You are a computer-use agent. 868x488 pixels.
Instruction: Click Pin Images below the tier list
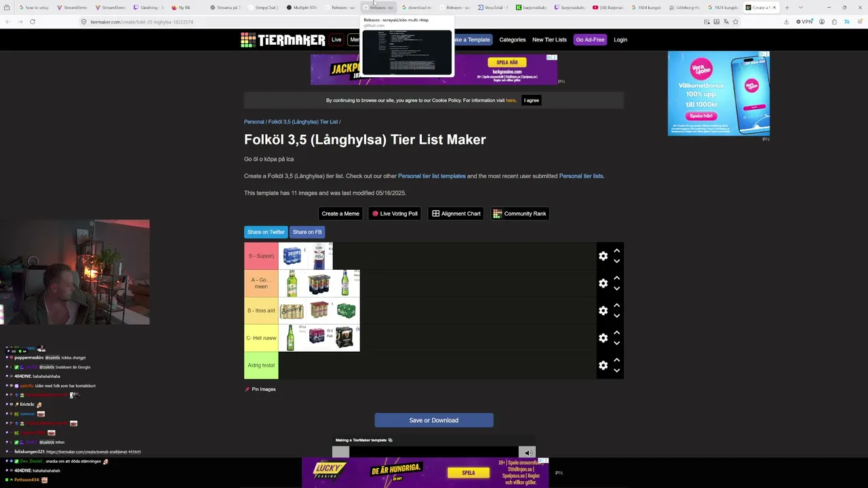click(x=260, y=389)
